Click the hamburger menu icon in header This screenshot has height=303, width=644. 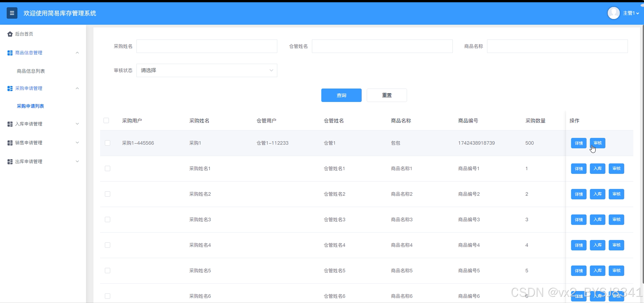(x=12, y=13)
